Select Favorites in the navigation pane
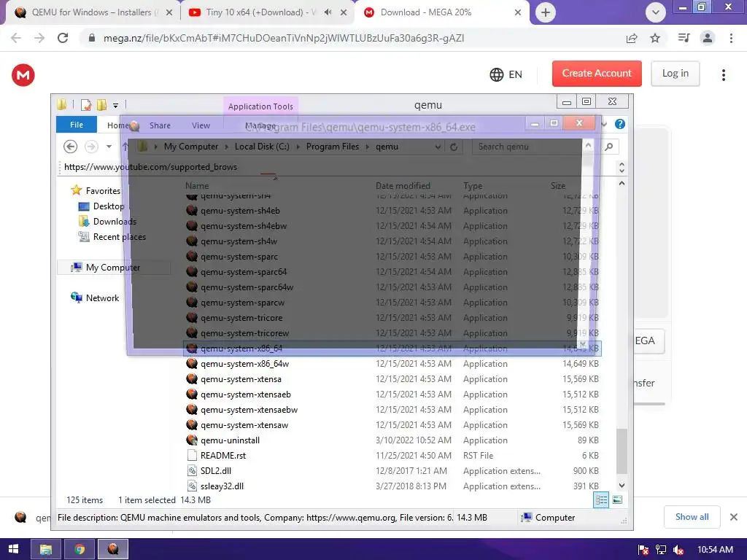The height and width of the screenshot is (560, 747). (103, 190)
